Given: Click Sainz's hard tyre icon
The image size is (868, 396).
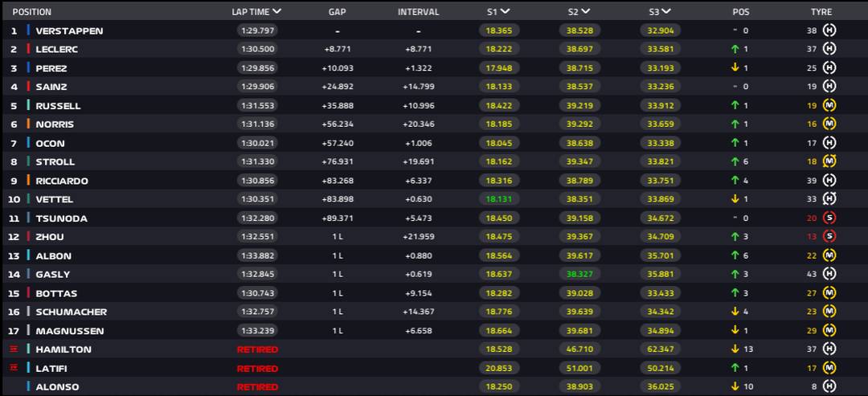Looking at the screenshot, I should (x=829, y=87).
